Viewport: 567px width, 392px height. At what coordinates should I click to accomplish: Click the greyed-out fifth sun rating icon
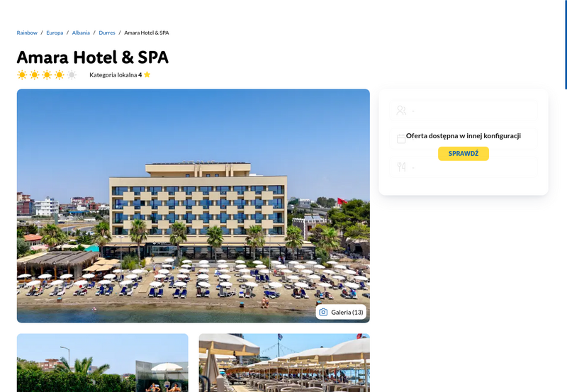point(72,75)
